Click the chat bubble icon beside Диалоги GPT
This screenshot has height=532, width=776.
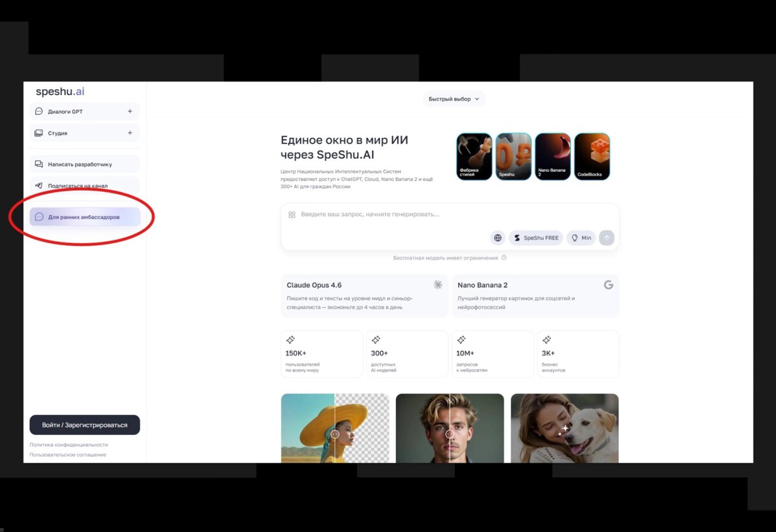click(39, 111)
